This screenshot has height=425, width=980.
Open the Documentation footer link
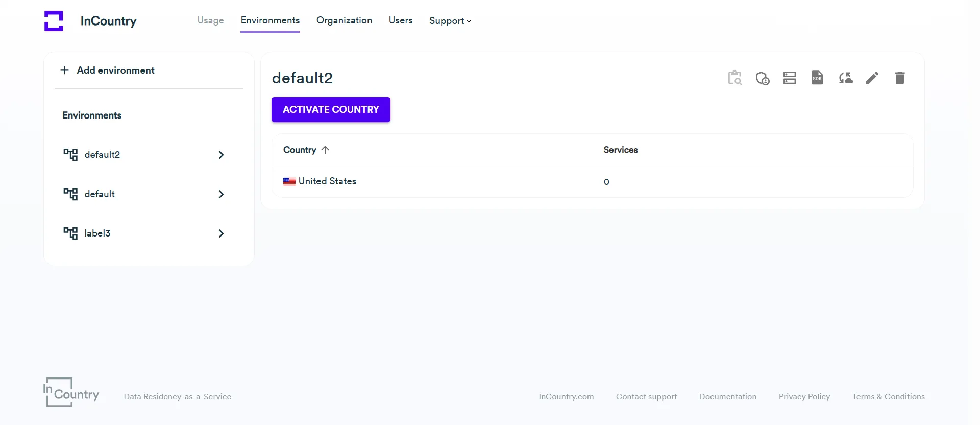coord(727,397)
